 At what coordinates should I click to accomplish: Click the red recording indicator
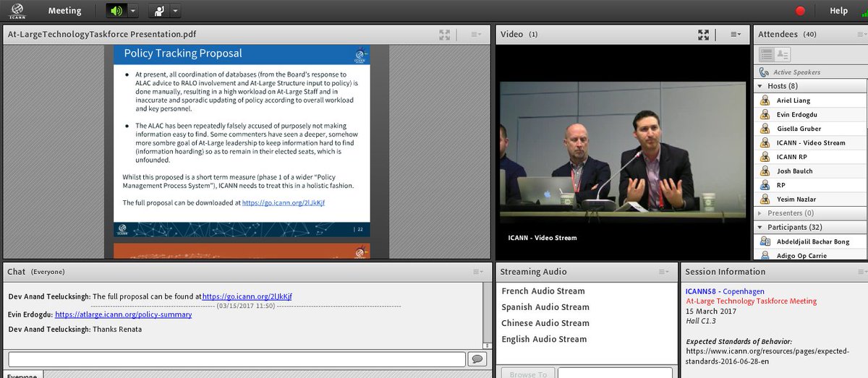coord(800,11)
